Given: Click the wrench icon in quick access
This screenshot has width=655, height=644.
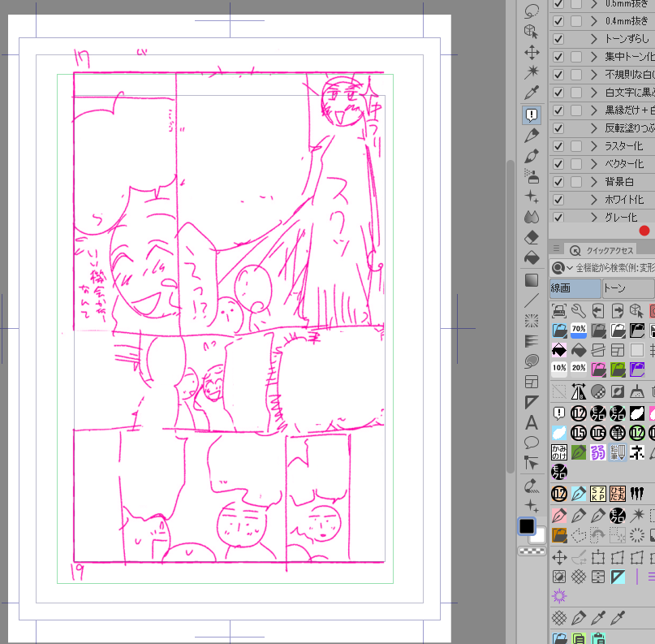Looking at the screenshot, I should [x=579, y=311].
